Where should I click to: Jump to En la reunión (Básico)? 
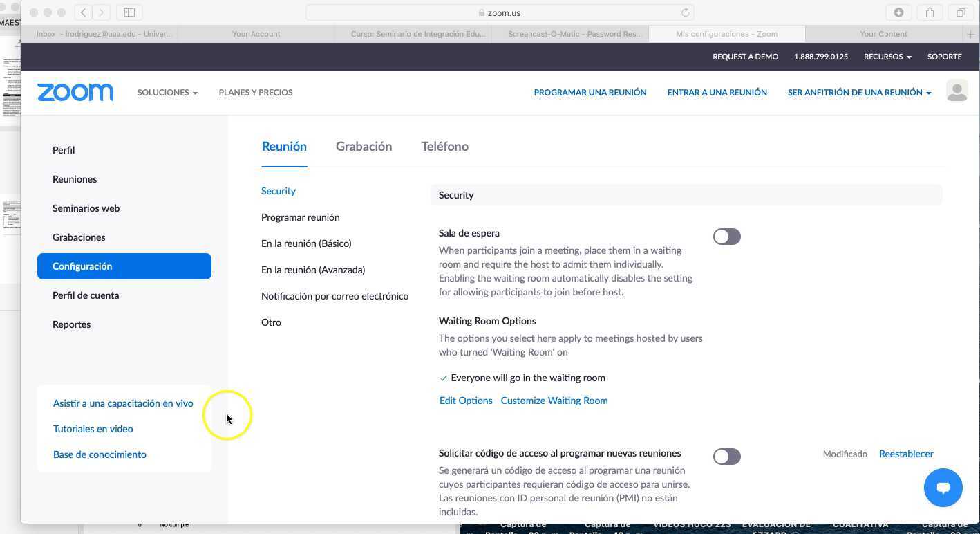click(x=306, y=243)
